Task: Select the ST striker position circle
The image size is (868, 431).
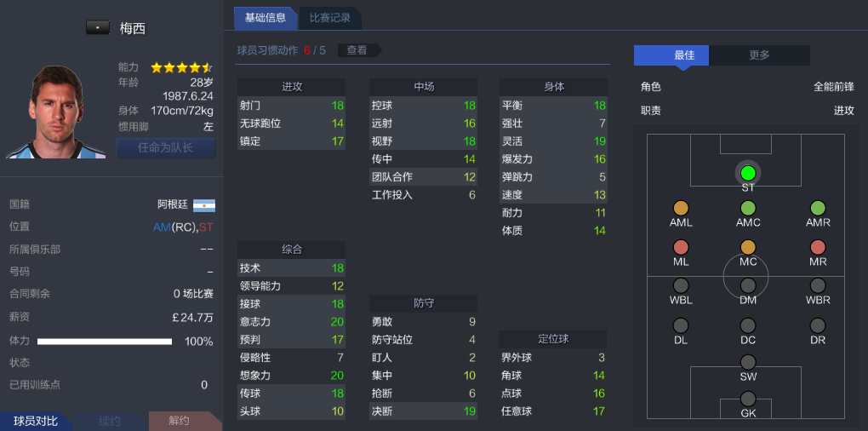Action: click(748, 173)
